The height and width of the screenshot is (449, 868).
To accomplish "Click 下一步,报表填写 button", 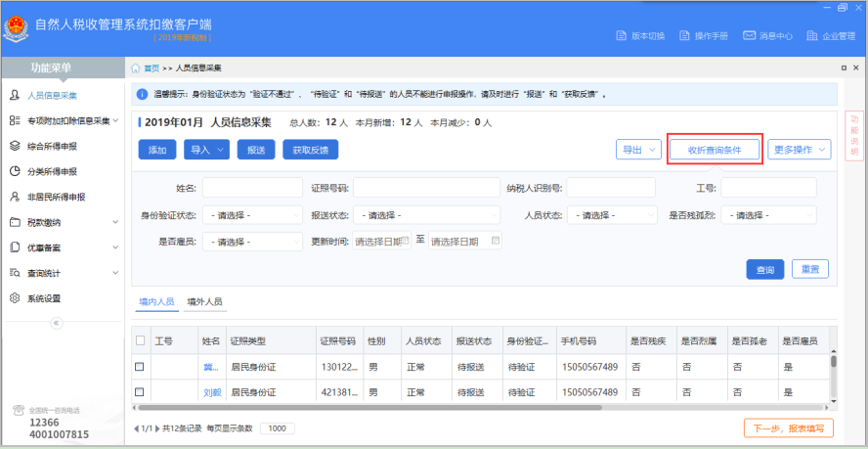I will click(x=789, y=428).
